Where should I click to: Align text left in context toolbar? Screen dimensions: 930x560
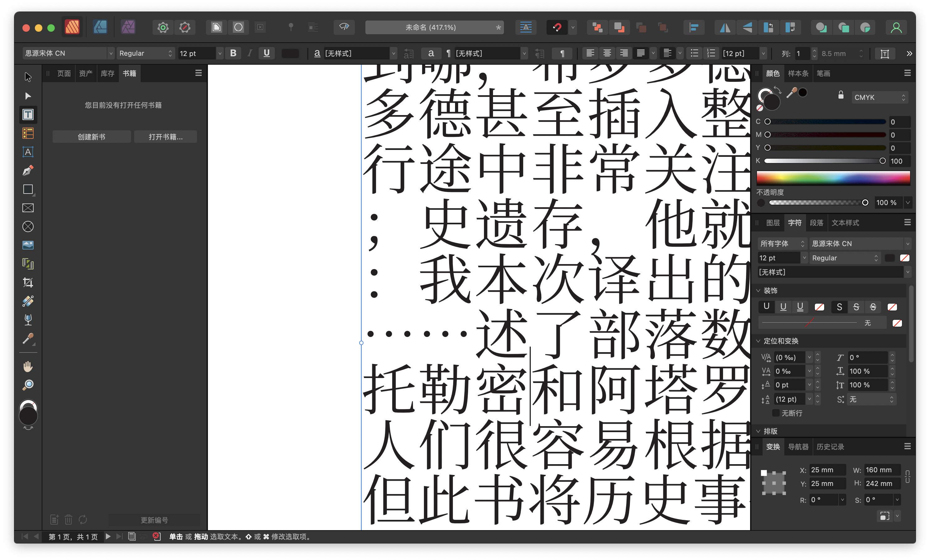point(590,53)
